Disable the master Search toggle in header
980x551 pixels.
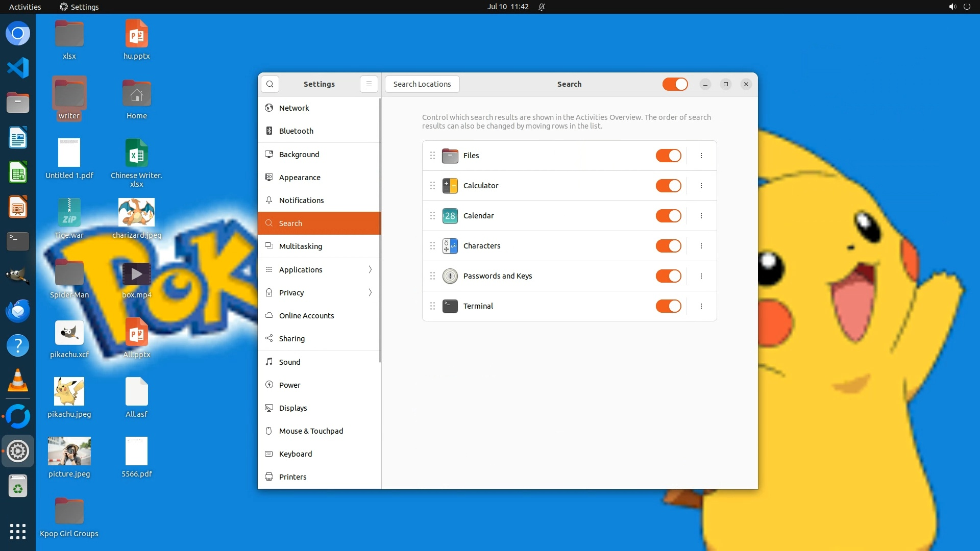click(675, 84)
